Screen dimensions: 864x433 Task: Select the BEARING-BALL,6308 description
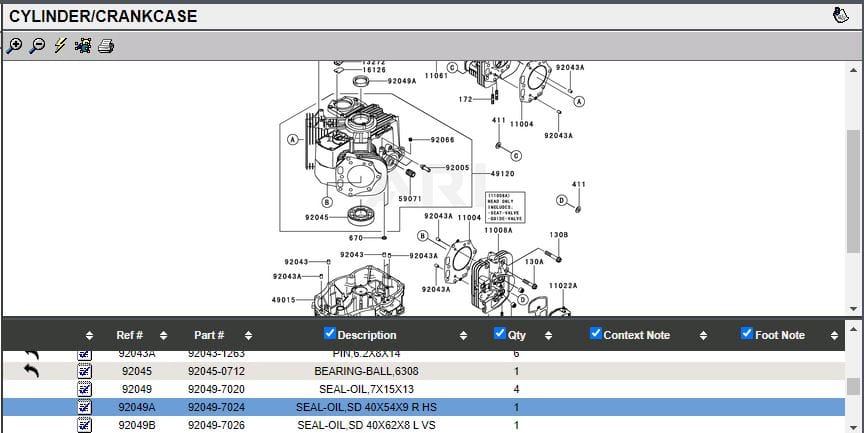[x=366, y=371]
